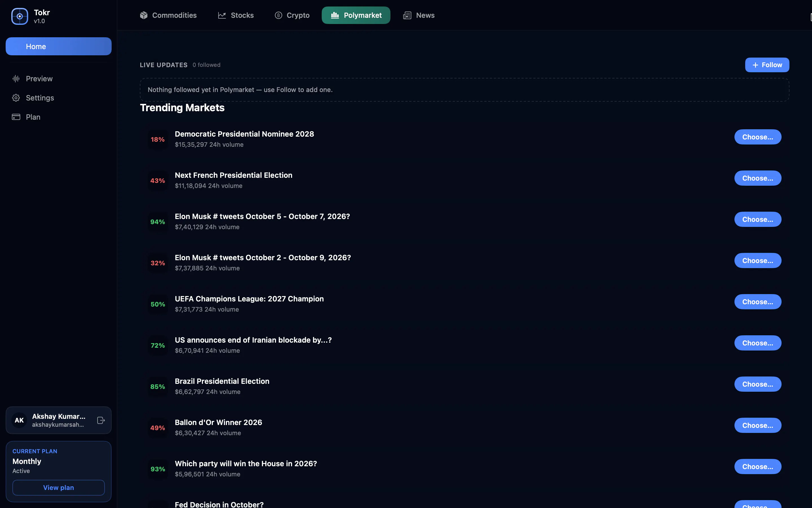This screenshot has height=508, width=812.
Task: Open the Commodities tab
Action: (x=168, y=16)
